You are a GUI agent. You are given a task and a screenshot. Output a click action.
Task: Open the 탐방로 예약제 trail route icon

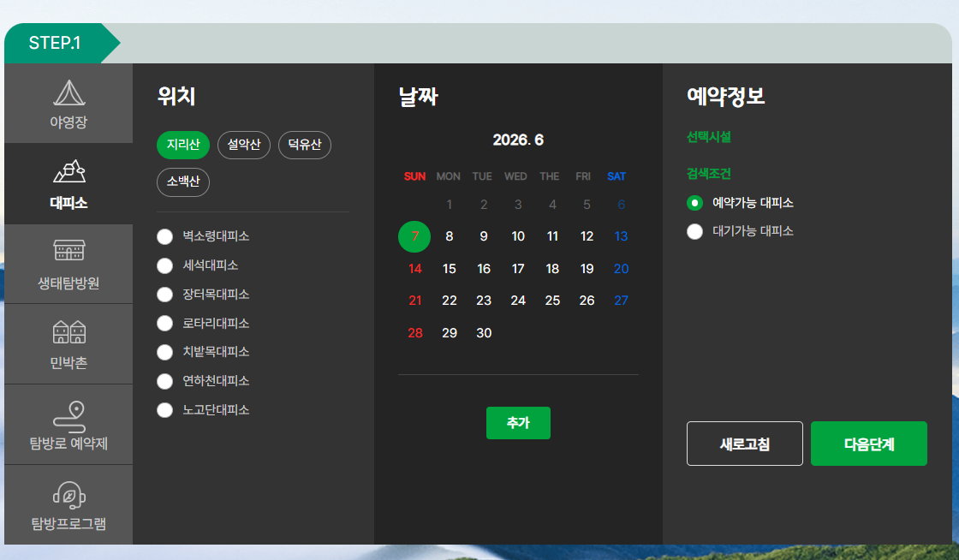[69, 417]
